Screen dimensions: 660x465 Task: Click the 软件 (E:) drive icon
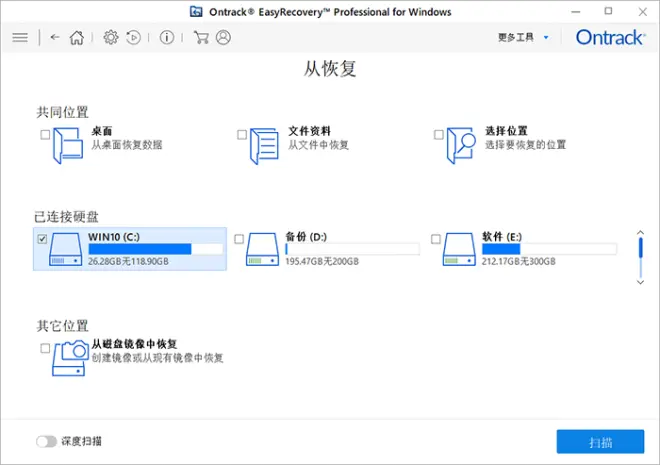459,249
